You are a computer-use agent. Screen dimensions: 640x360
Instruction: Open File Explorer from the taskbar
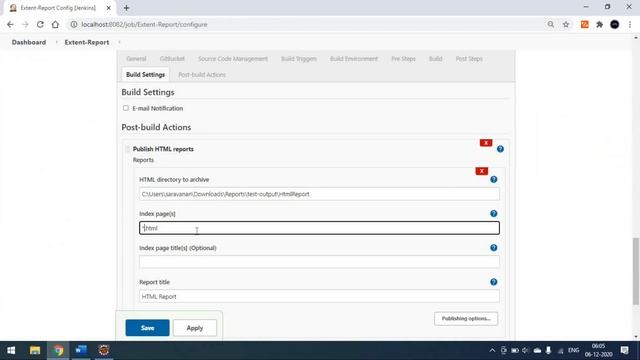[35, 350]
